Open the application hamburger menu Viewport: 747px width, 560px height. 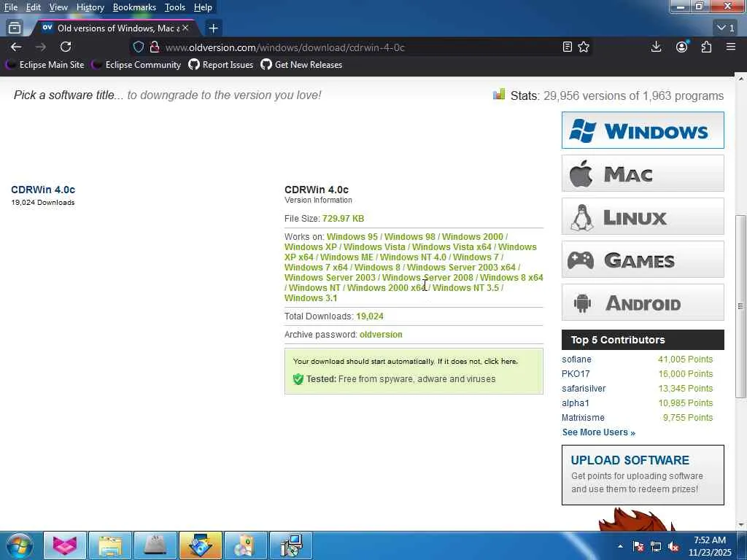(x=731, y=47)
